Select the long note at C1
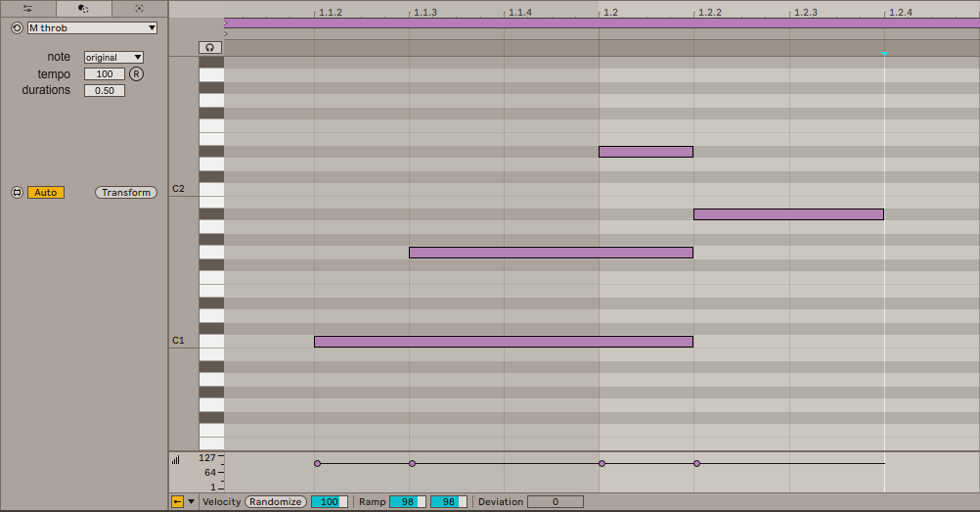 click(x=503, y=342)
